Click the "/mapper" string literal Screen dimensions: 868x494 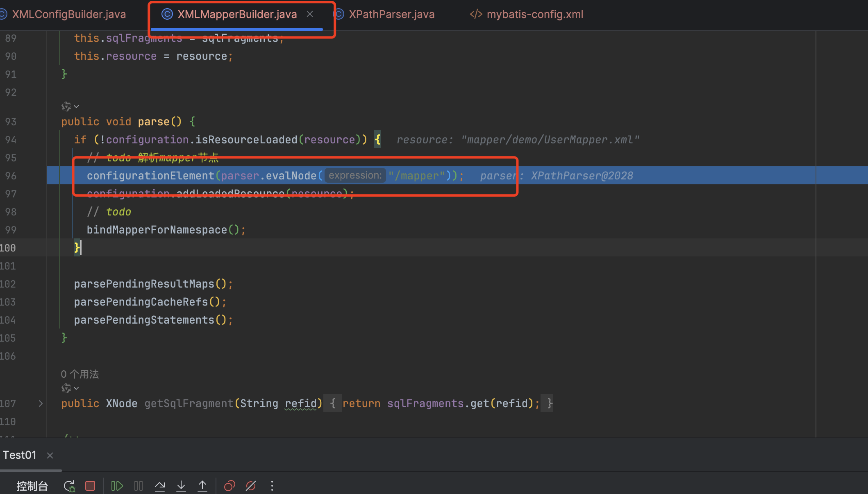click(416, 176)
